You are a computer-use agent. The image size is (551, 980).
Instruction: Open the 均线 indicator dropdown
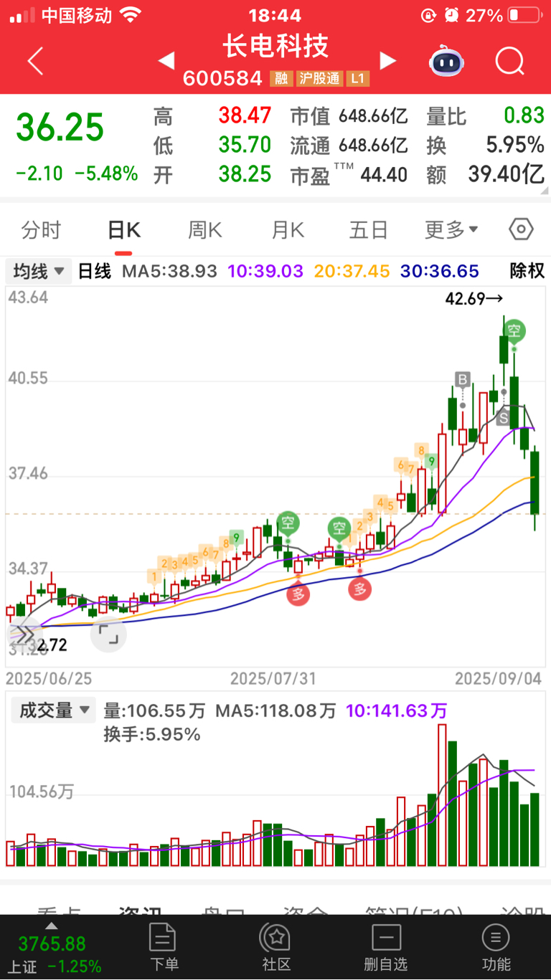[39, 271]
